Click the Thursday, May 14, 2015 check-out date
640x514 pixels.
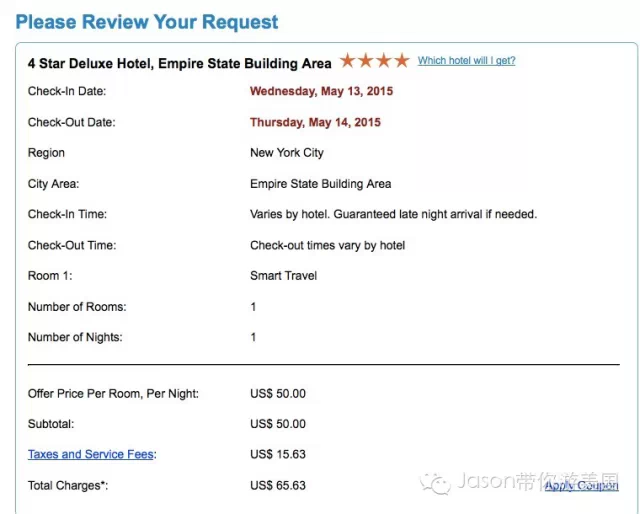click(x=315, y=123)
